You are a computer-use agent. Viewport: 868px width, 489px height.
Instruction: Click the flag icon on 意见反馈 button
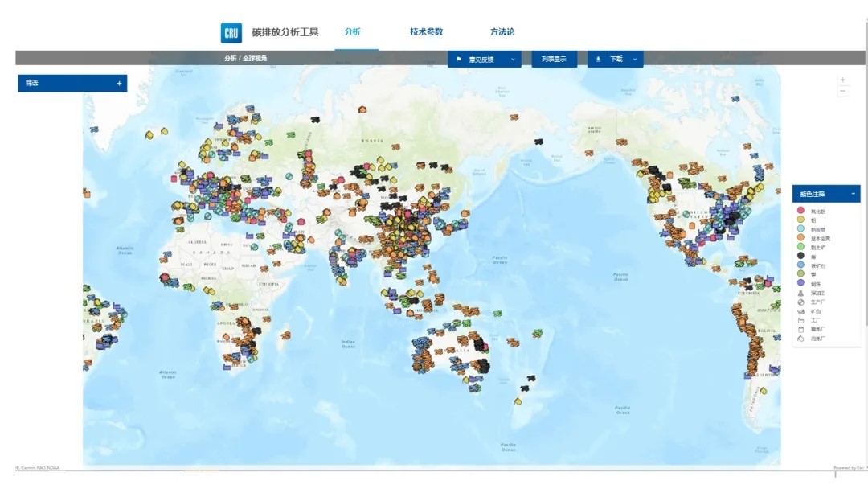pos(459,60)
